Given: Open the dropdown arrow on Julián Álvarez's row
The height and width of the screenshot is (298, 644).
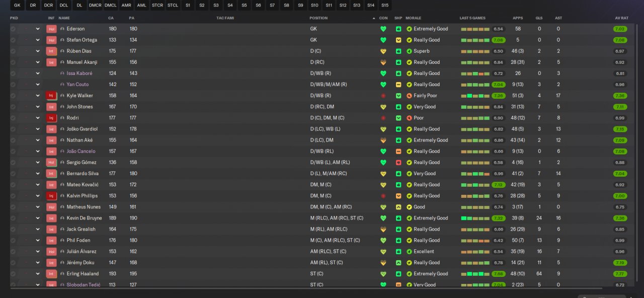Looking at the screenshot, I should point(38,252).
